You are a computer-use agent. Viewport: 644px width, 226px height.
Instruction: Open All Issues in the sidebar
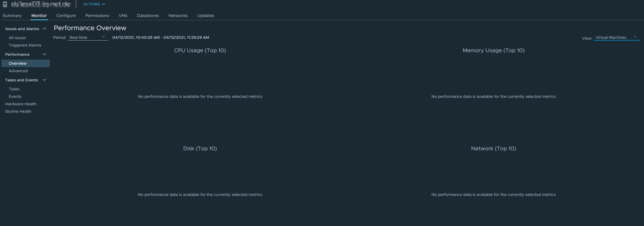pos(17,38)
